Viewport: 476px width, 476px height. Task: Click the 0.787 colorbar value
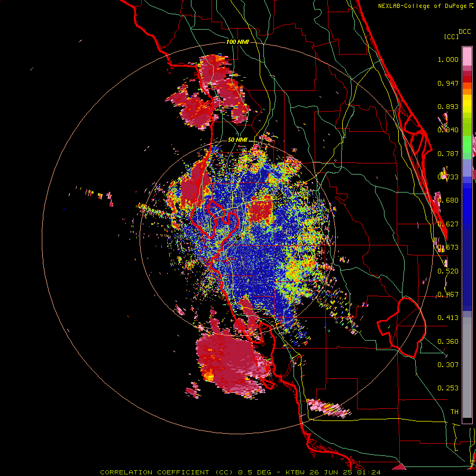[x=448, y=153]
